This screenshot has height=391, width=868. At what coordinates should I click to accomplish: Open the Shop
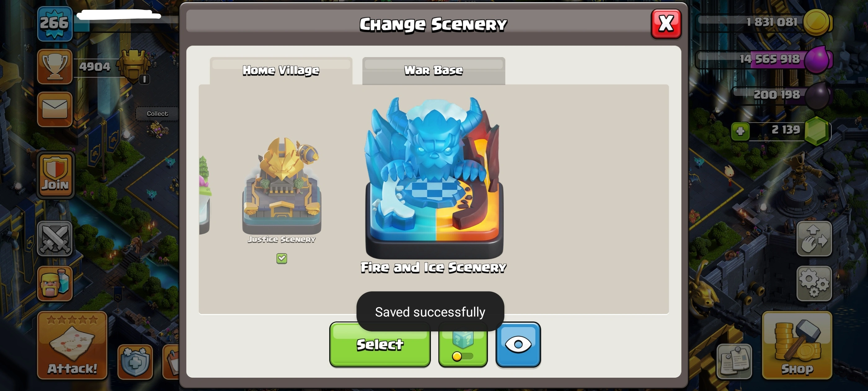(x=797, y=345)
